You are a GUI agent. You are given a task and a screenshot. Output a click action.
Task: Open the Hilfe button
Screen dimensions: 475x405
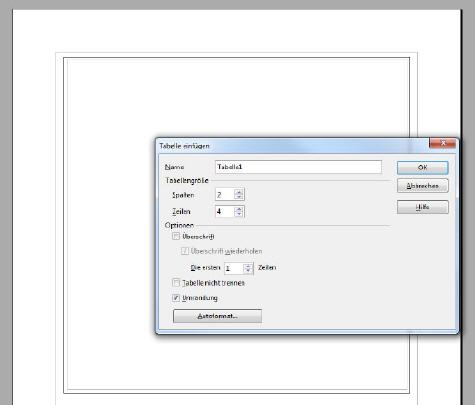pos(423,207)
